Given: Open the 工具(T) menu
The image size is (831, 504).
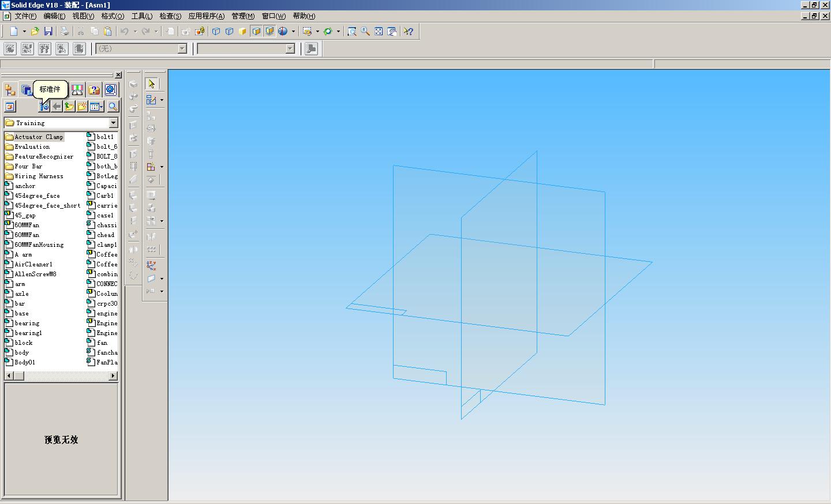Looking at the screenshot, I should pyautogui.click(x=142, y=16).
